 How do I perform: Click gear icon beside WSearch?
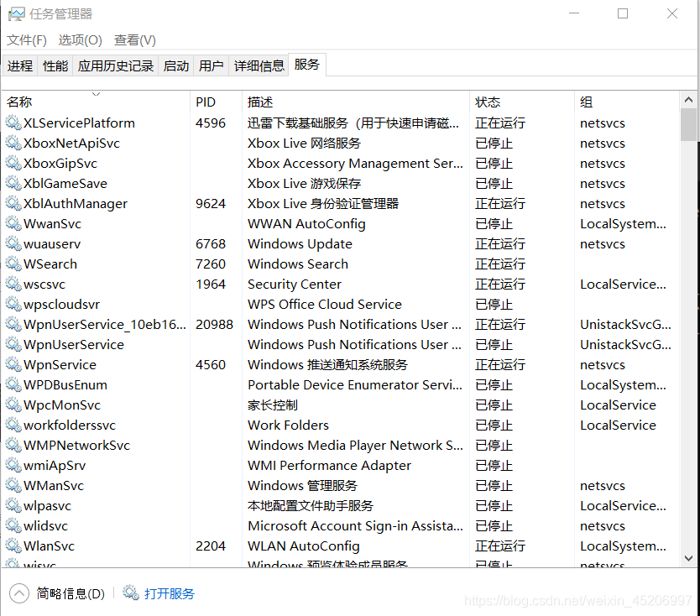[13, 264]
